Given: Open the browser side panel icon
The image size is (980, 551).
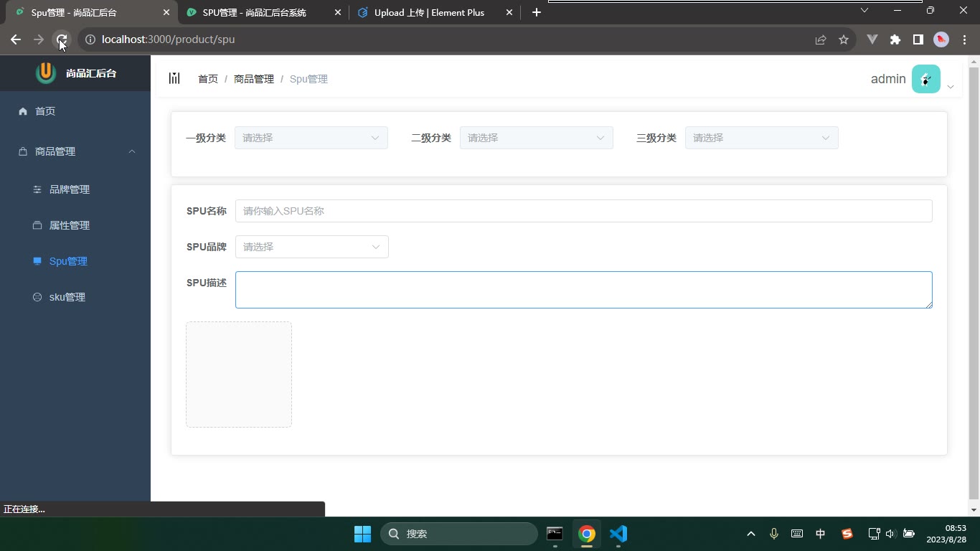Looking at the screenshot, I should (918, 39).
